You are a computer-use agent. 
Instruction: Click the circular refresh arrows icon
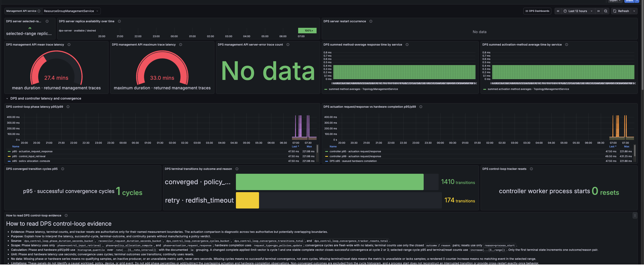(x=615, y=11)
